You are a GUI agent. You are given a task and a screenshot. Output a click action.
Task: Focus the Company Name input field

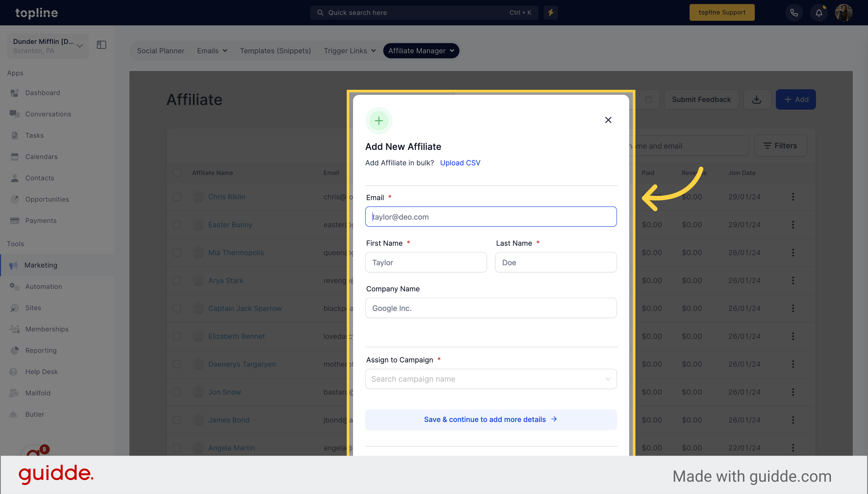491,308
